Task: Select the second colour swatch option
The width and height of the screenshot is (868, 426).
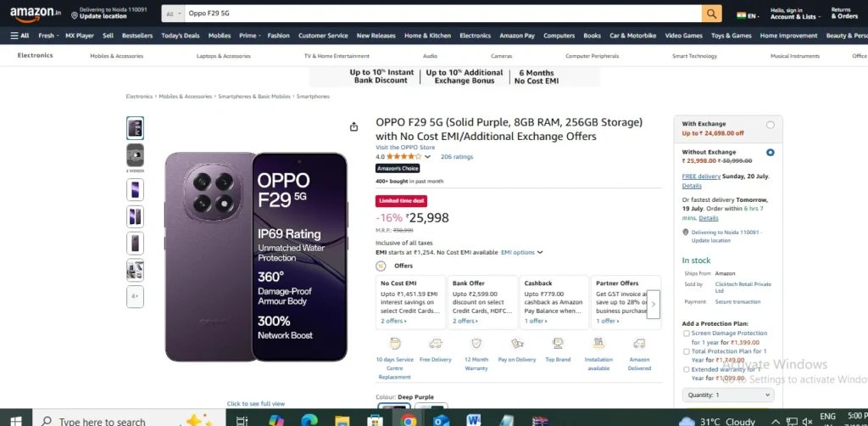Action: 431,406
